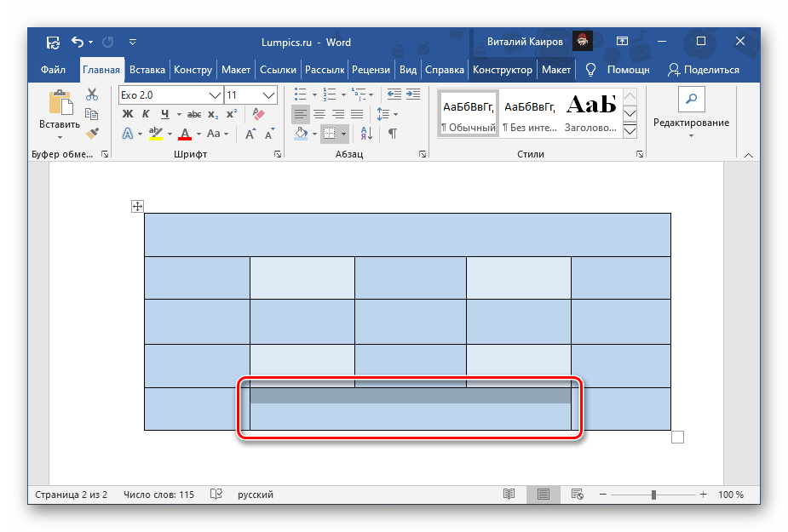This screenshot has width=788, height=532.
Task: Click the Borders icon
Action: (x=330, y=134)
